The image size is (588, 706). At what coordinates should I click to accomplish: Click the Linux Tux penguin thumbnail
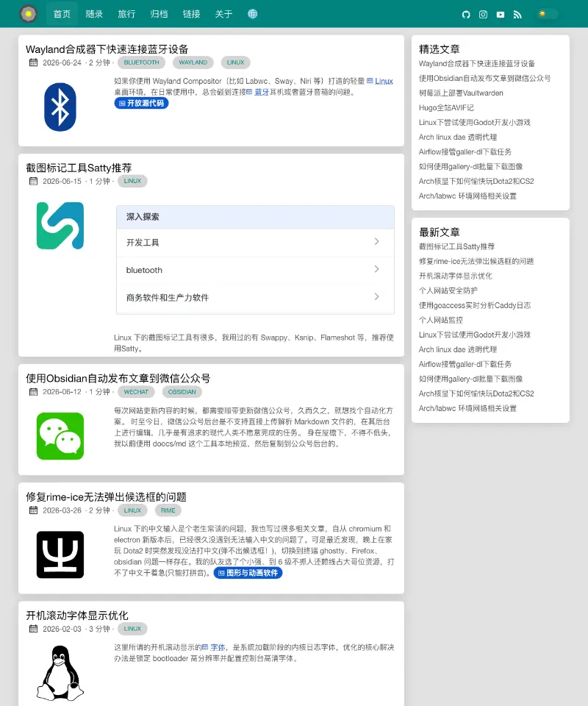point(60,673)
